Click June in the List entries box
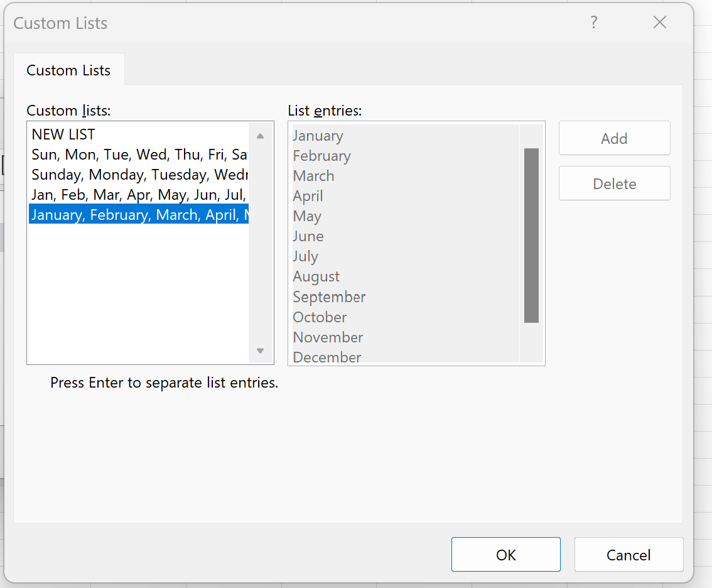712x588 pixels. (x=308, y=236)
